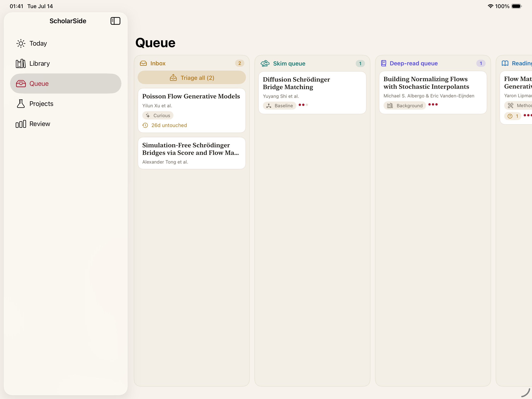Click priority dots on Building Normalizing Flows card

click(x=433, y=104)
